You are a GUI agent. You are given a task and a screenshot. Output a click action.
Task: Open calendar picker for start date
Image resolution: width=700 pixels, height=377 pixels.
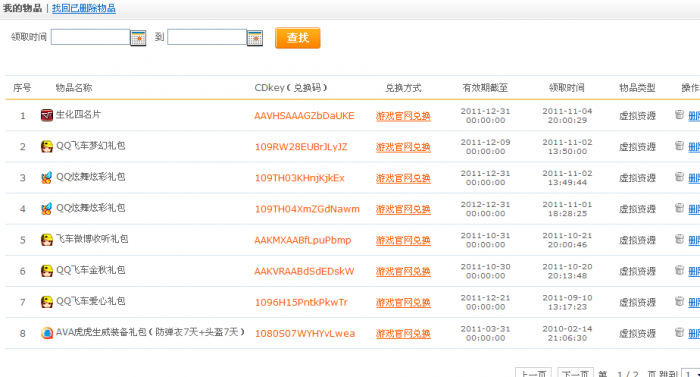tap(138, 38)
